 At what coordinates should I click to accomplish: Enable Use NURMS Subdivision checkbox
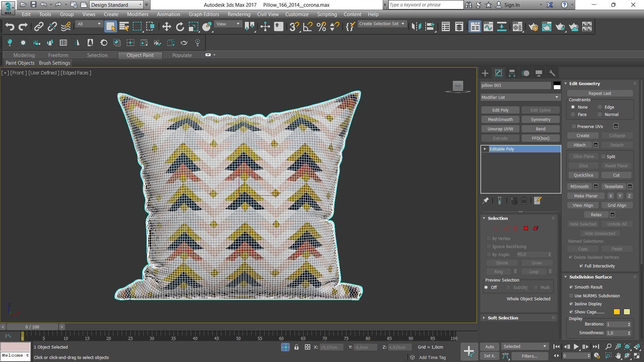click(x=571, y=296)
